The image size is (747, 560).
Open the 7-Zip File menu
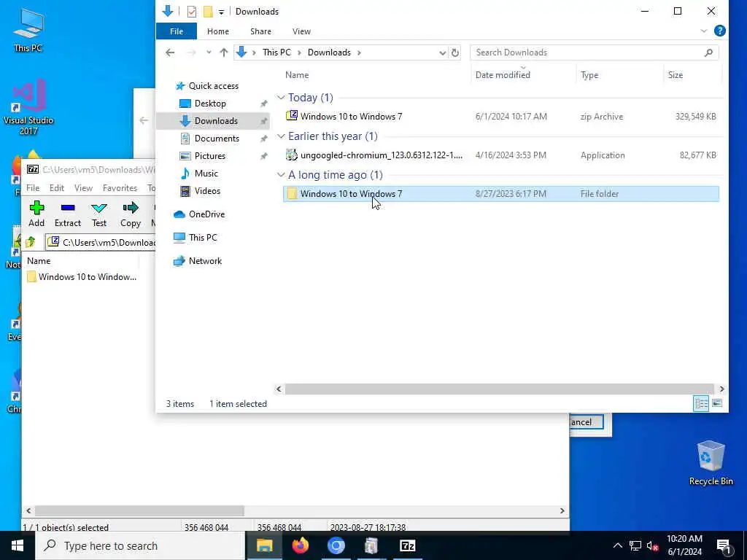33,188
